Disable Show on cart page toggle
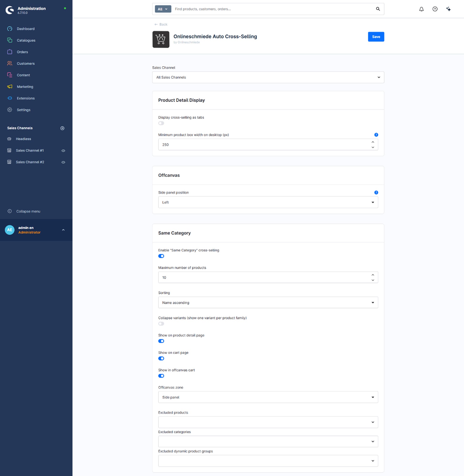Viewport: 464px width, 476px height. click(161, 358)
